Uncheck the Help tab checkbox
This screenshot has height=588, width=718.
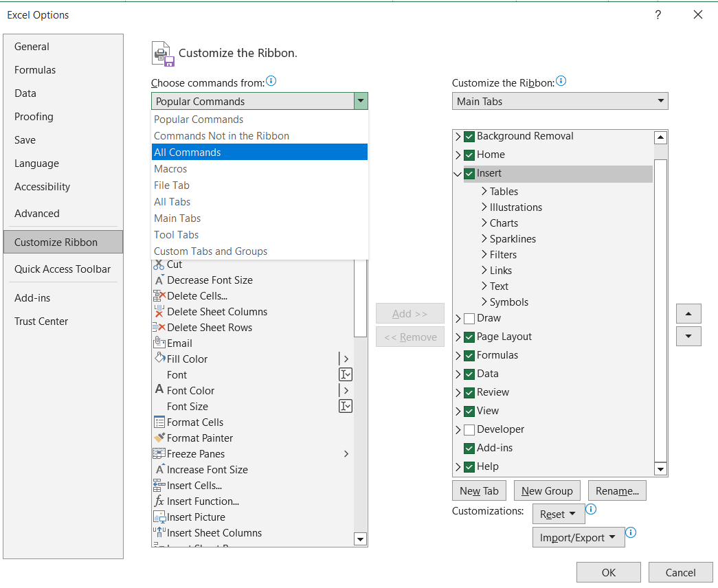[x=469, y=466]
